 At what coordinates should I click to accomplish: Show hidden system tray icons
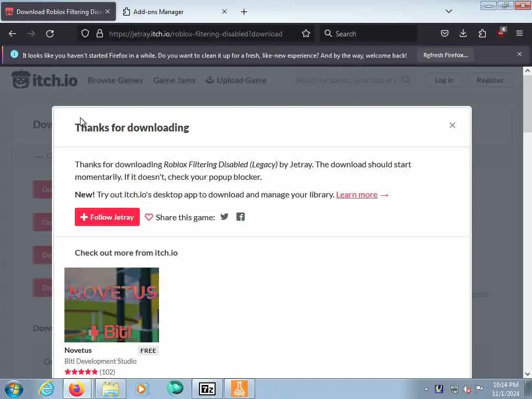coord(426,389)
